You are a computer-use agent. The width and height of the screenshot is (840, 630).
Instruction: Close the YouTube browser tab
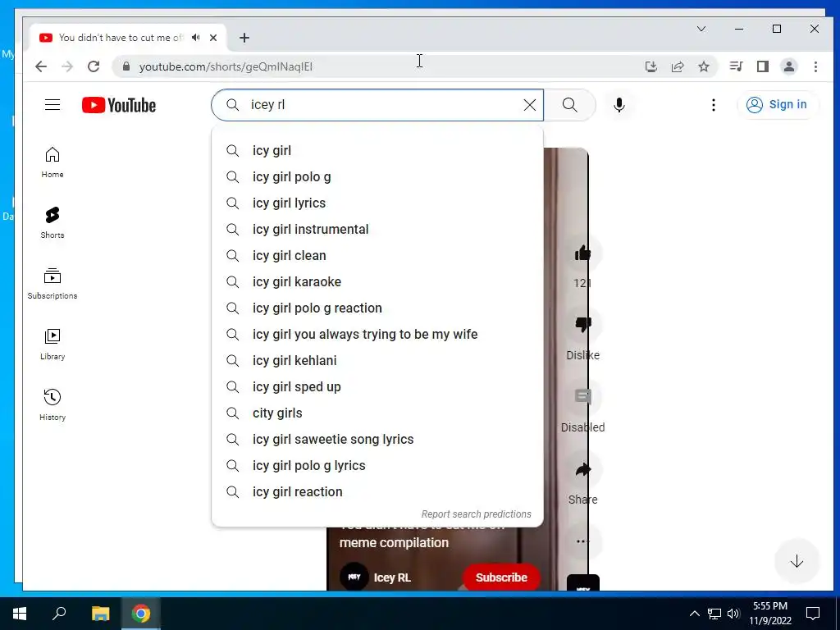point(213,38)
